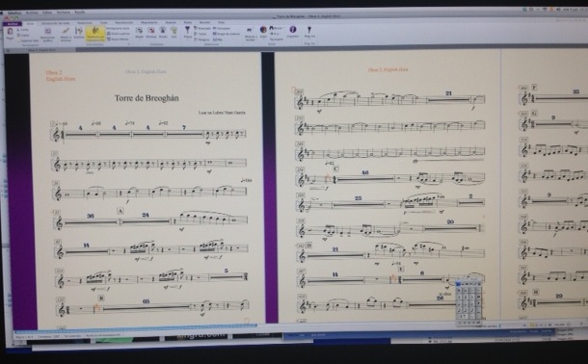The image size is (588, 364).
Task: Open Añadir o eliminar instruments icon
Action: (66, 33)
